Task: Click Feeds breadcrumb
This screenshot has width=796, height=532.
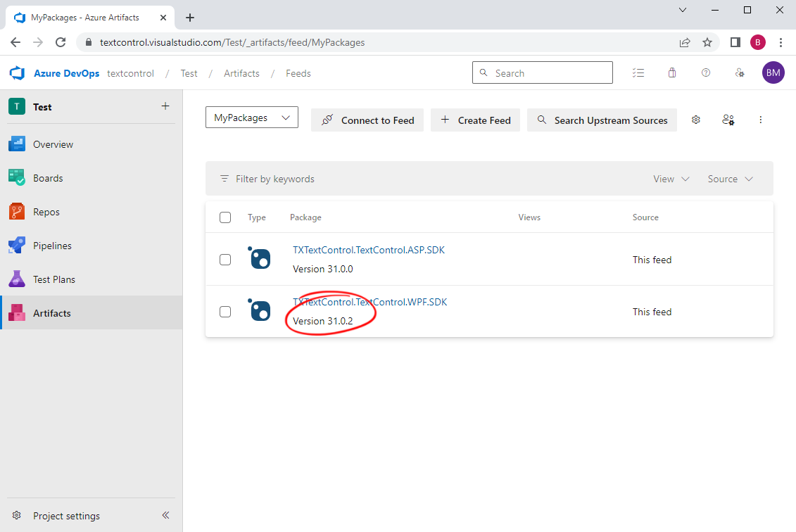Action: point(298,73)
